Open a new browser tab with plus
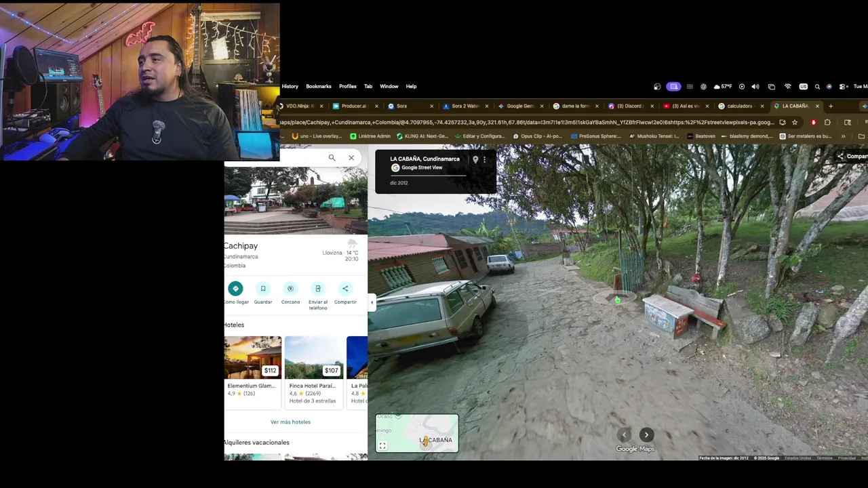Screen dimensions: 868x488 coord(831,106)
